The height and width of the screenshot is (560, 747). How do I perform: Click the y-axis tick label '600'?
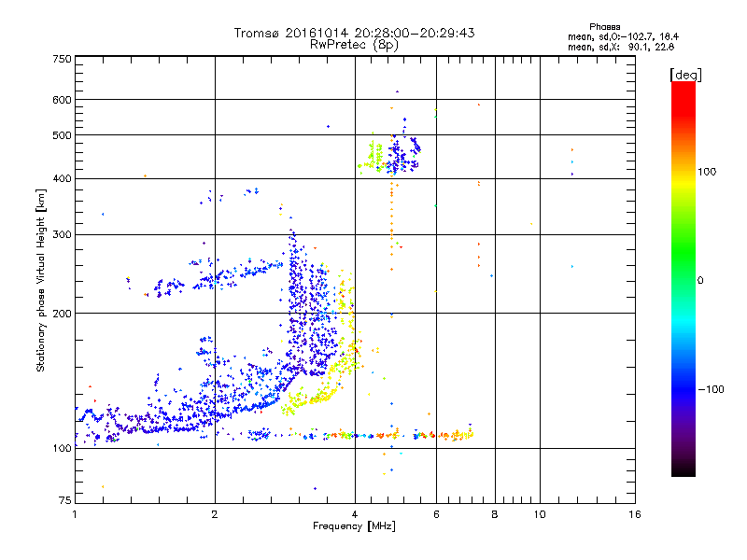coord(62,100)
